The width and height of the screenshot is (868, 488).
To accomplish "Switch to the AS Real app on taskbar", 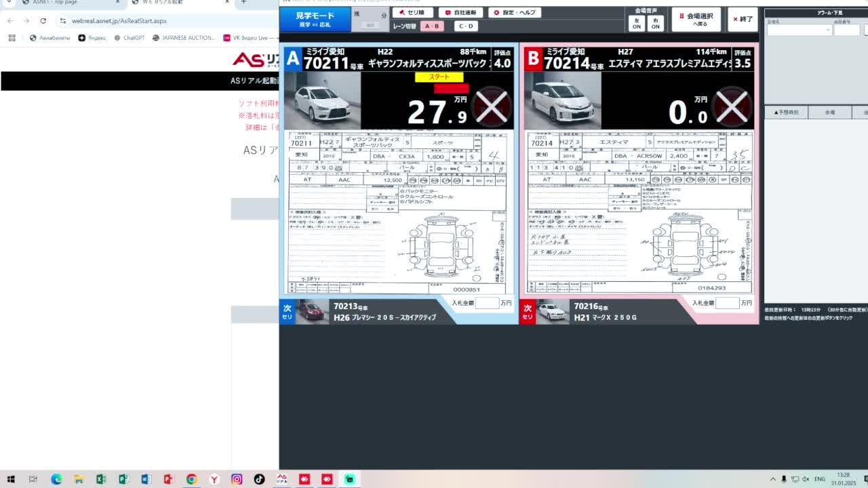I will 282,479.
